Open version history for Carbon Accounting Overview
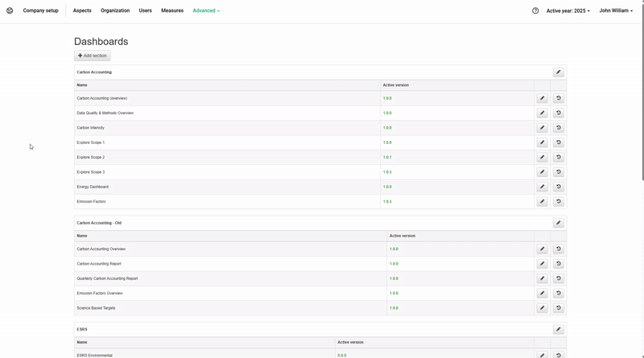The image size is (644, 358). 558,249
